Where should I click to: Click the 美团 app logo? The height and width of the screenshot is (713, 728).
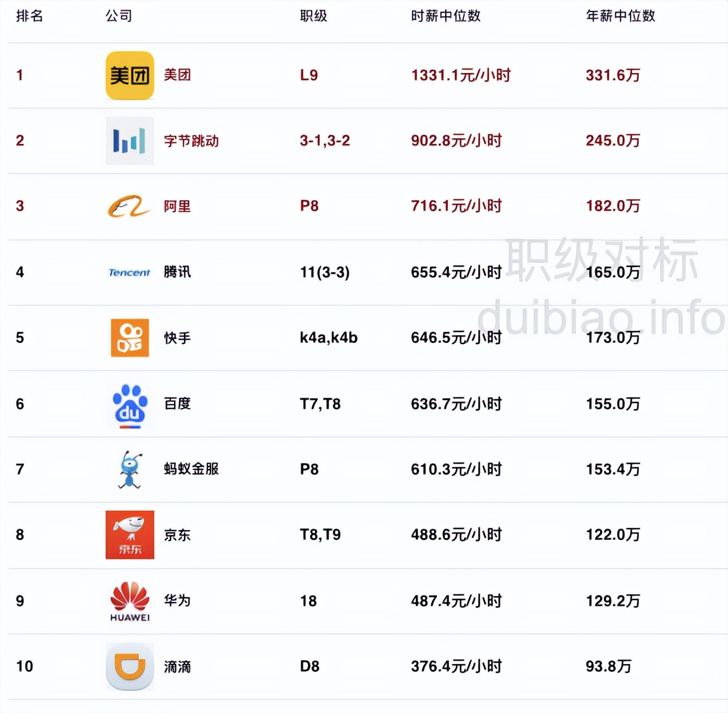(129, 75)
